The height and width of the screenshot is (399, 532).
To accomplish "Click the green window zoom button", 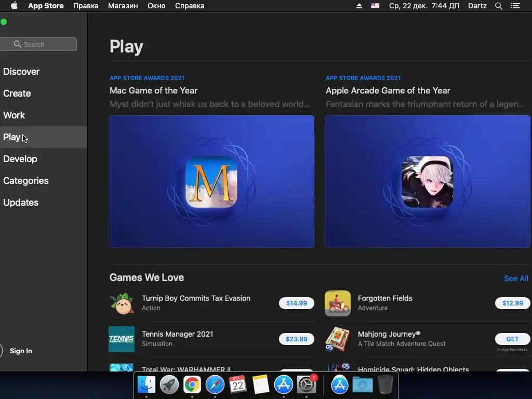I will (x=4, y=22).
